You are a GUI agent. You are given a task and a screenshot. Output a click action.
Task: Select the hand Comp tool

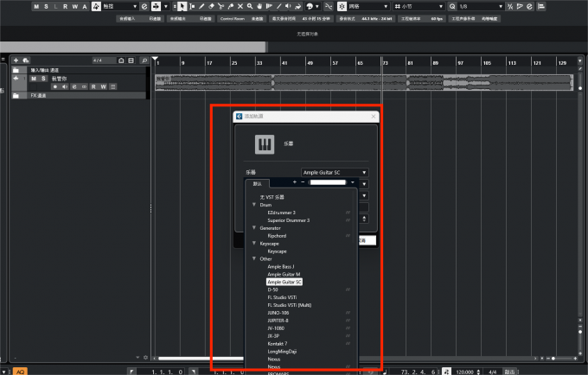pyautogui.click(x=259, y=6)
